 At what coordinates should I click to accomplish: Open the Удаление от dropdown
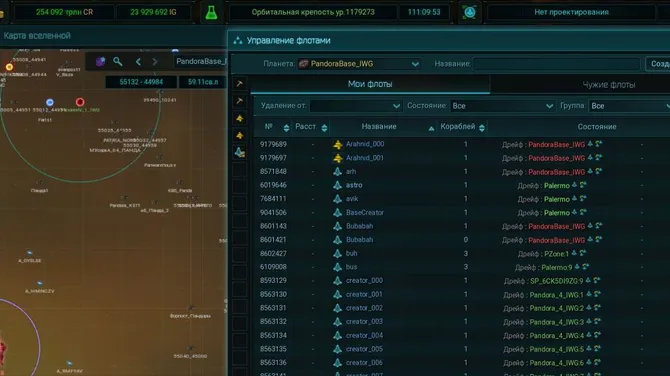tap(356, 106)
